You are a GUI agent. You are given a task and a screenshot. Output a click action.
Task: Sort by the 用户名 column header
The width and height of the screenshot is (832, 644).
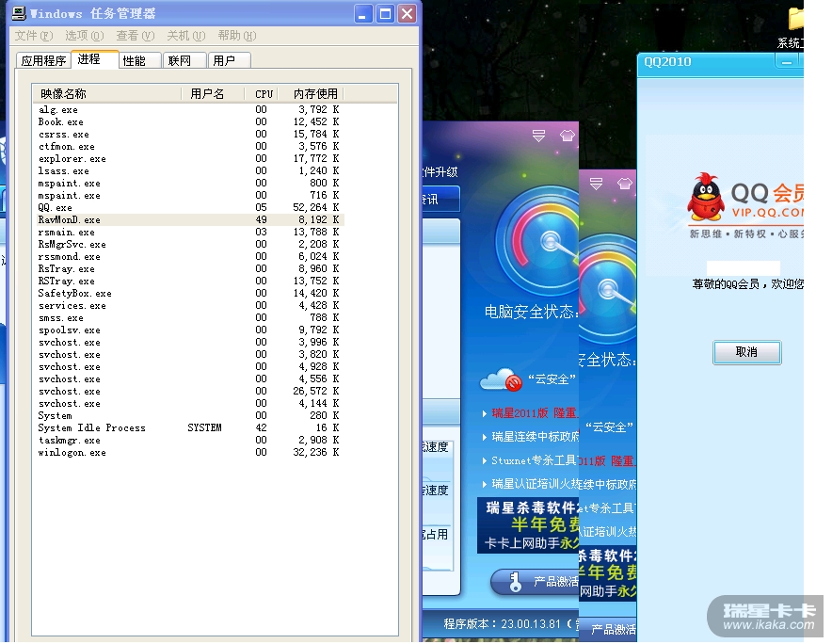coord(213,94)
